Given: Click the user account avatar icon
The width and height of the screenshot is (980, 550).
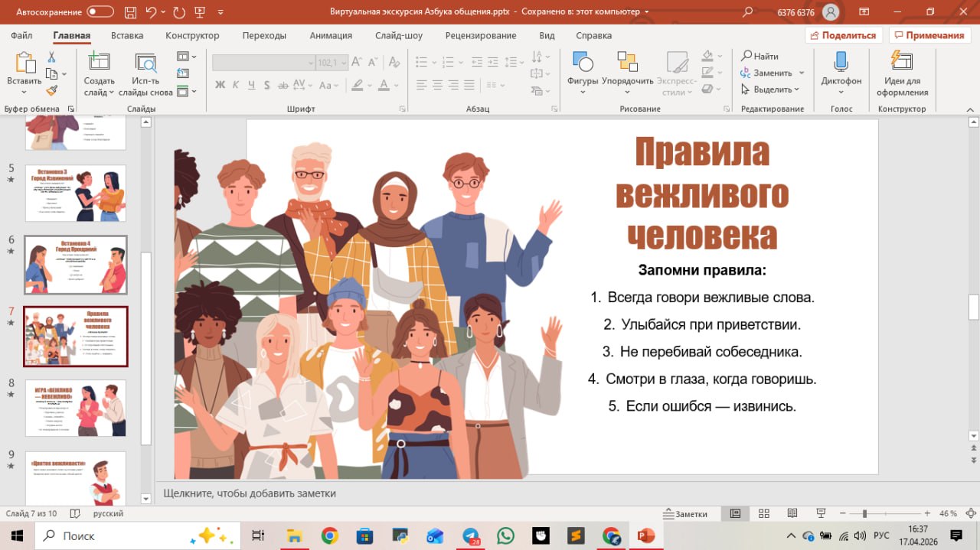Looking at the screenshot, I should (831, 12).
